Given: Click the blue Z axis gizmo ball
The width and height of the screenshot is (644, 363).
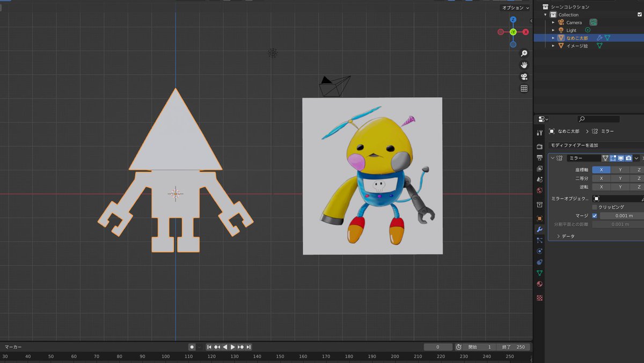Looking at the screenshot, I should pos(513,20).
